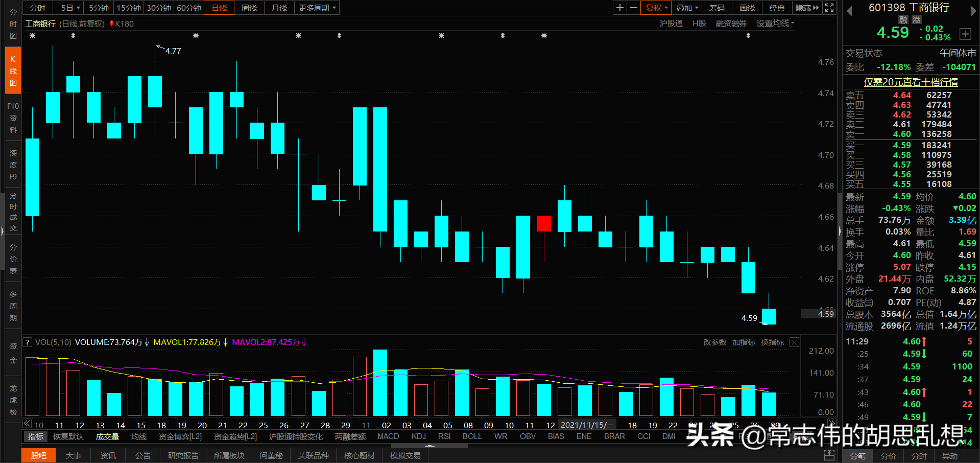Image resolution: width=980 pixels, height=463 pixels.
Task: Select 分时图 in the left sidebar
Action: [13, 24]
